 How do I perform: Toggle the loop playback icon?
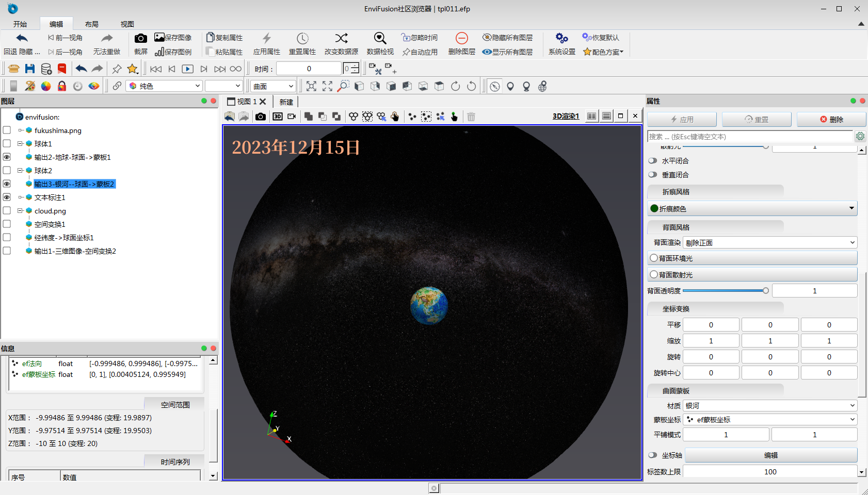pos(236,69)
